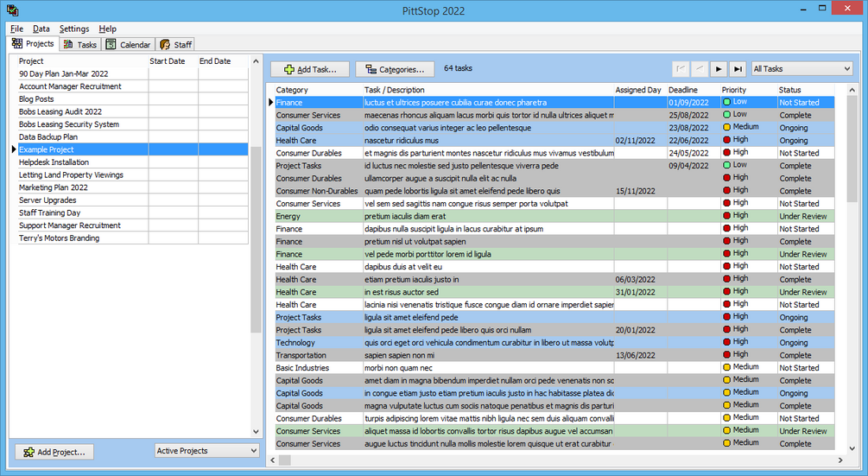This screenshot has height=476, width=868.
Task: Open the Data menu
Action: pos(41,29)
